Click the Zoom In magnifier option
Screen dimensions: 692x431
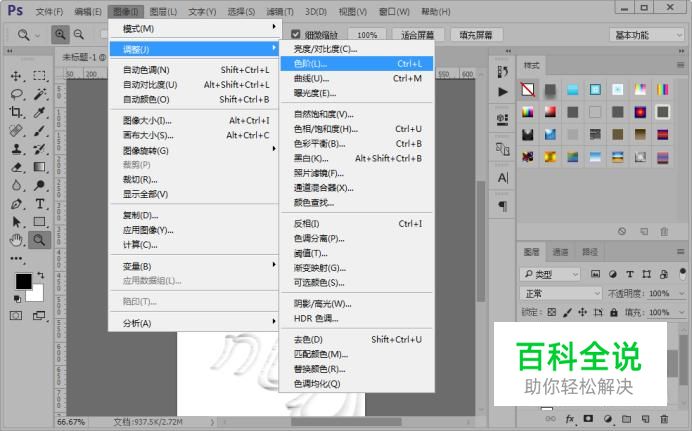[x=60, y=34]
